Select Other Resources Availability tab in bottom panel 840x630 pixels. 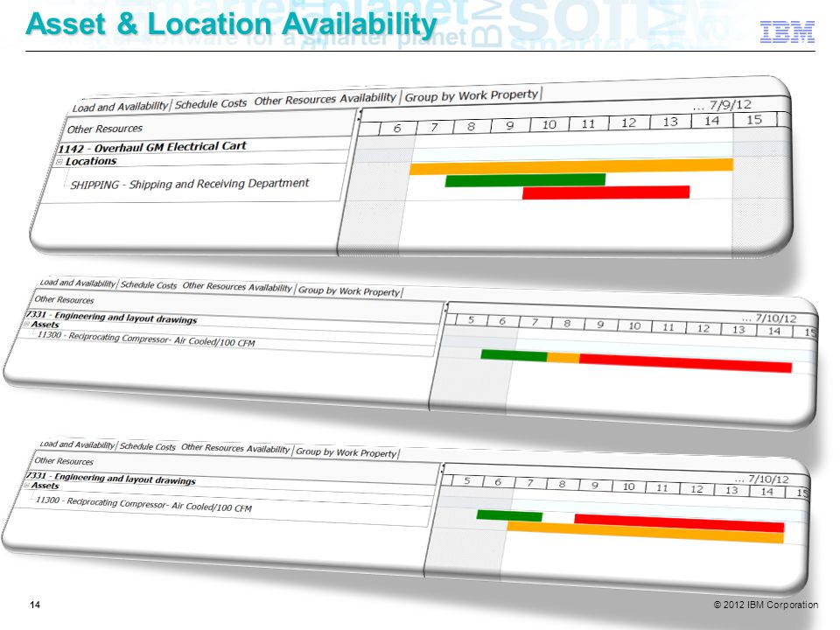pyautogui.click(x=235, y=448)
